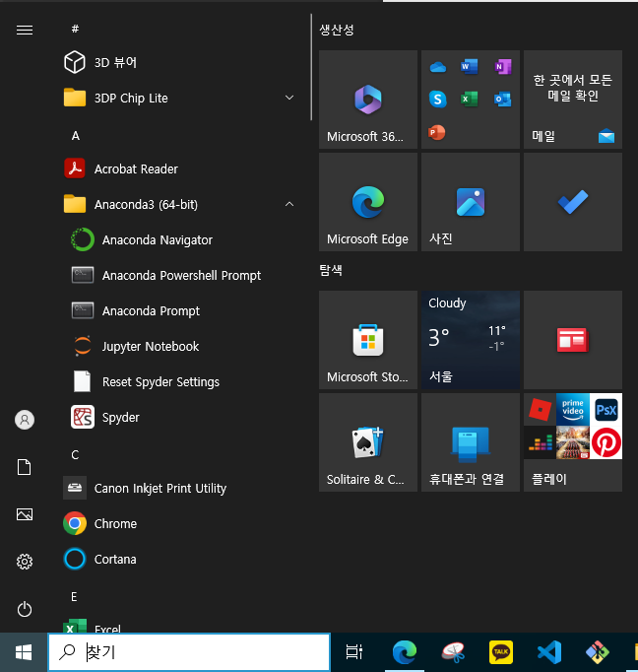Jump via the A letter header

(76, 136)
